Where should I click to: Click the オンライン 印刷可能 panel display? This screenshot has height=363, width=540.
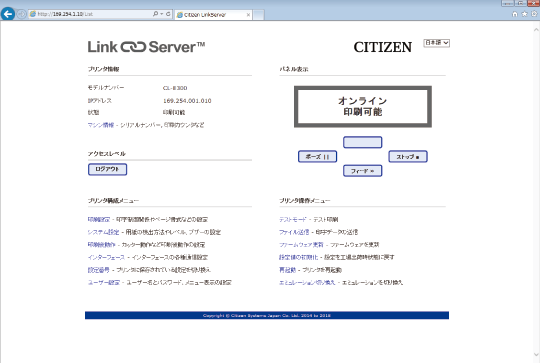(x=363, y=106)
